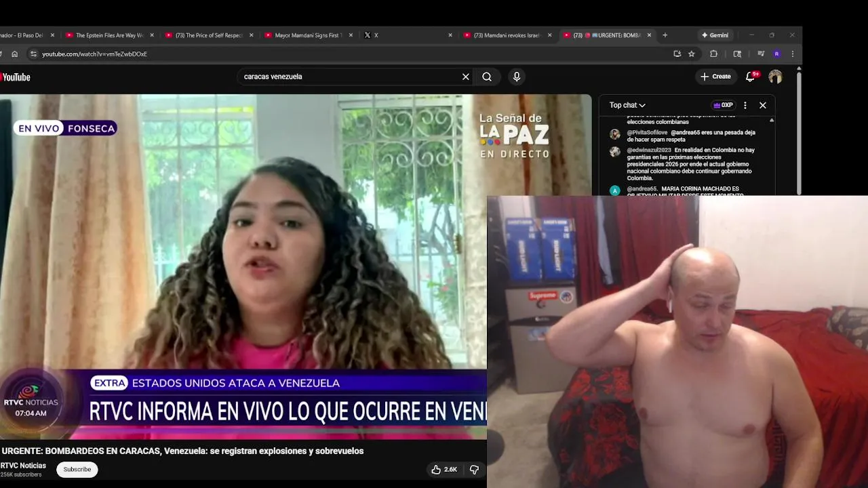Click @andrea65 avatar with letter A
The image size is (868, 488).
click(615, 191)
